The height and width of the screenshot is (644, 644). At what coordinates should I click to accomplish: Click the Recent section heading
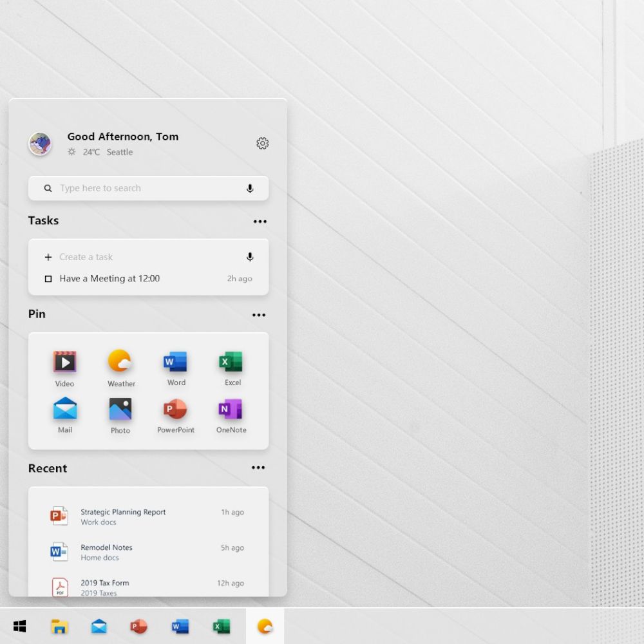[x=48, y=468]
